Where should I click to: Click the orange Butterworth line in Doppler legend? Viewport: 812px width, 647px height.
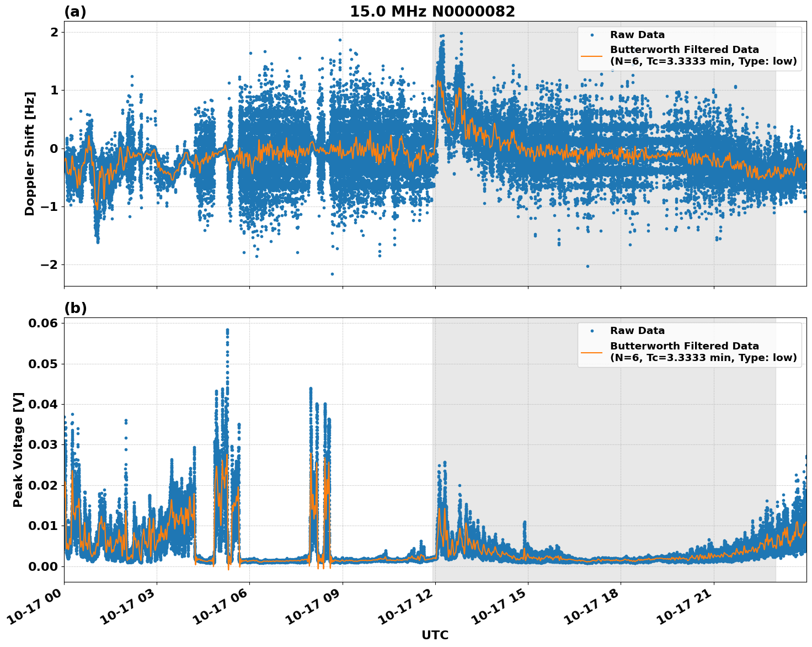(592, 55)
